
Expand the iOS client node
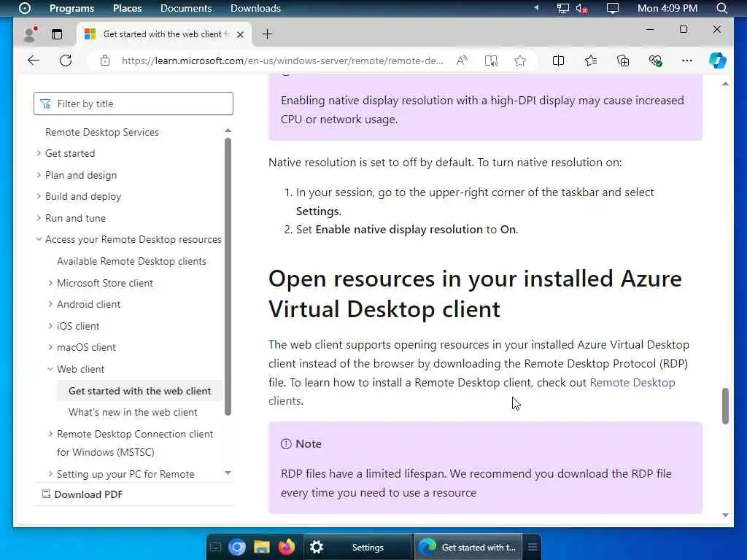pos(50,326)
